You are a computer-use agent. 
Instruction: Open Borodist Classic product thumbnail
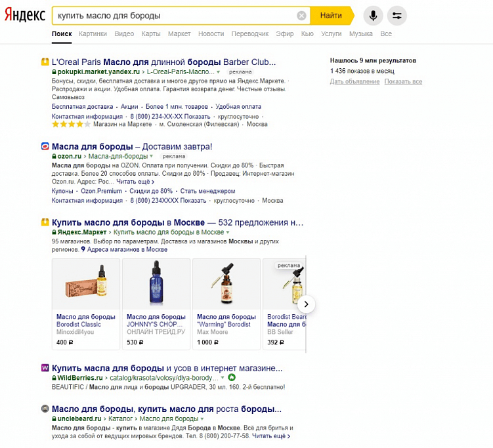86,284
